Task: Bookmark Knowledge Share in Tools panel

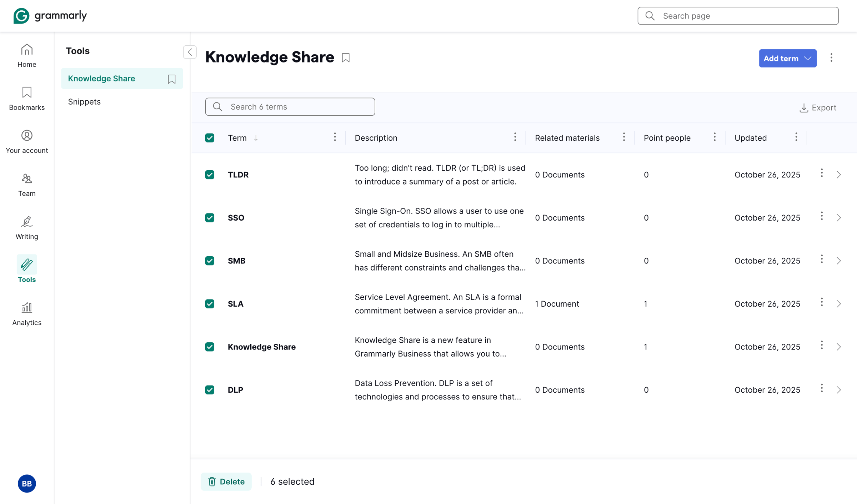Action: tap(172, 79)
